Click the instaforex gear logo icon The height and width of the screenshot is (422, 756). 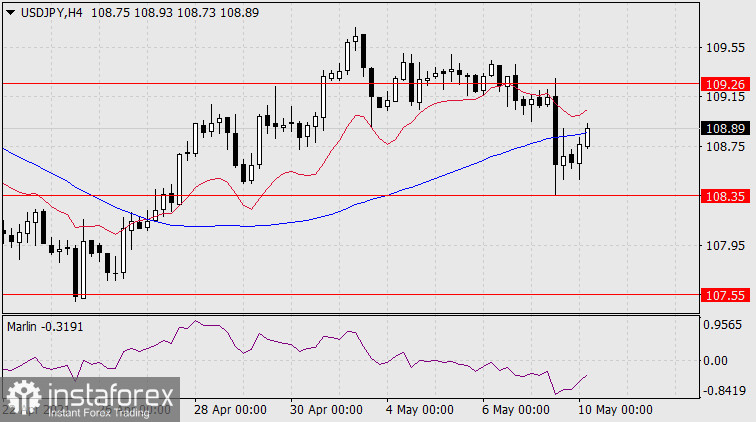22,394
